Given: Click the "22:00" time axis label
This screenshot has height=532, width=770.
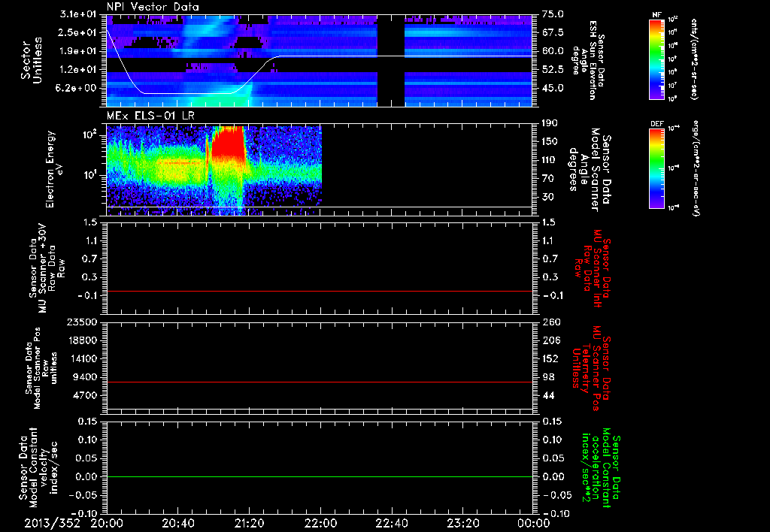Looking at the screenshot, I should pyautogui.click(x=320, y=523).
